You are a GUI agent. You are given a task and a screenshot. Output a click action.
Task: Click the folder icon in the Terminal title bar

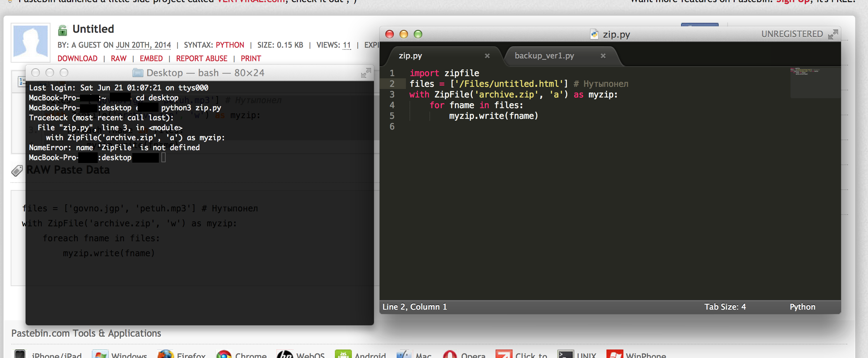point(138,73)
